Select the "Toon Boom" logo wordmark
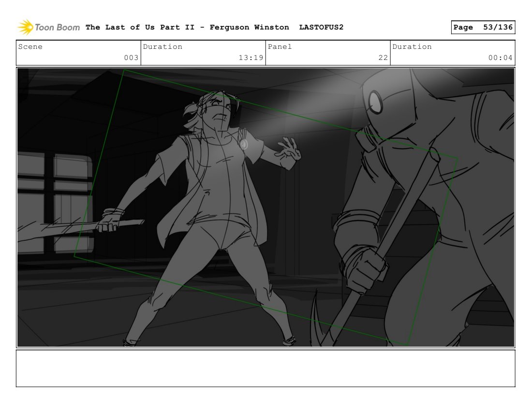532x411 pixels. [58, 28]
